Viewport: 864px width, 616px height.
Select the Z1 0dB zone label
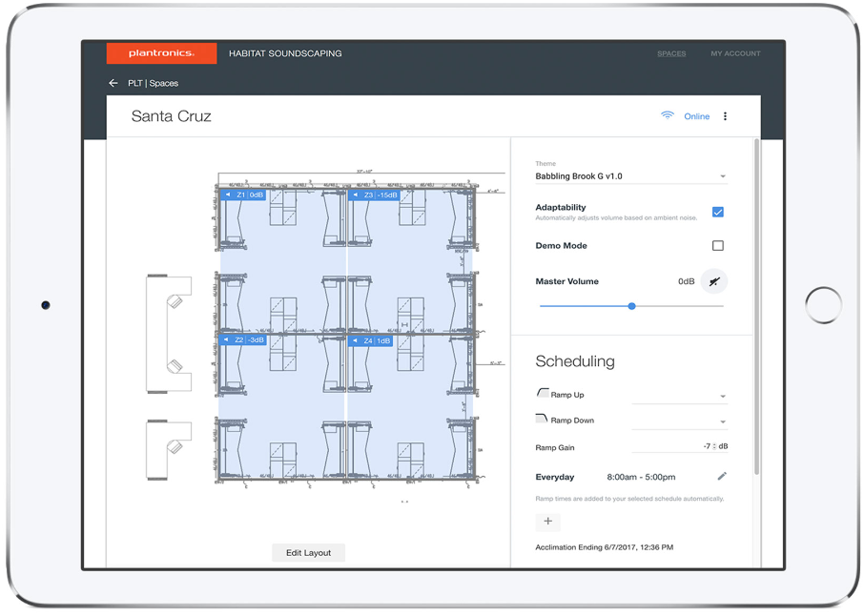click(x=243, y=195)
